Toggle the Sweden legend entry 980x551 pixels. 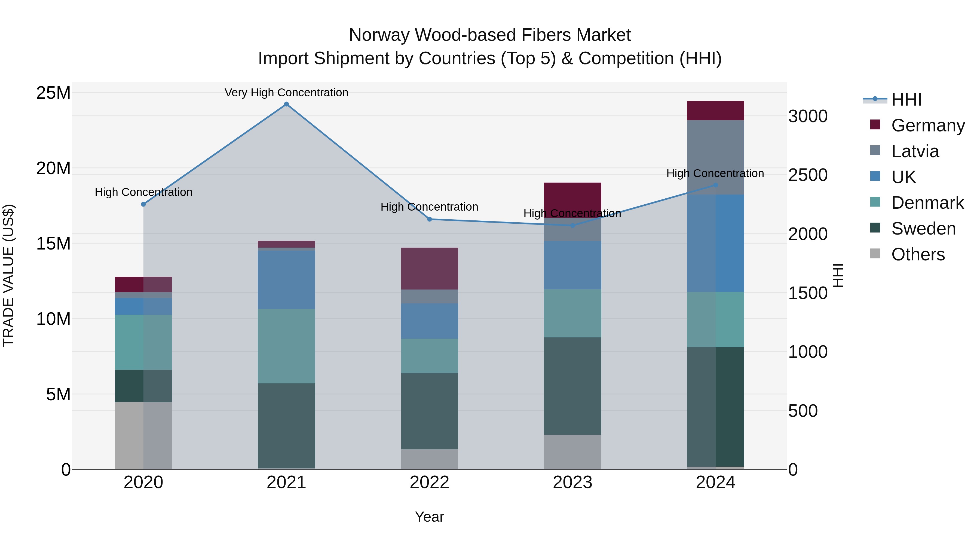pos(913,229)
